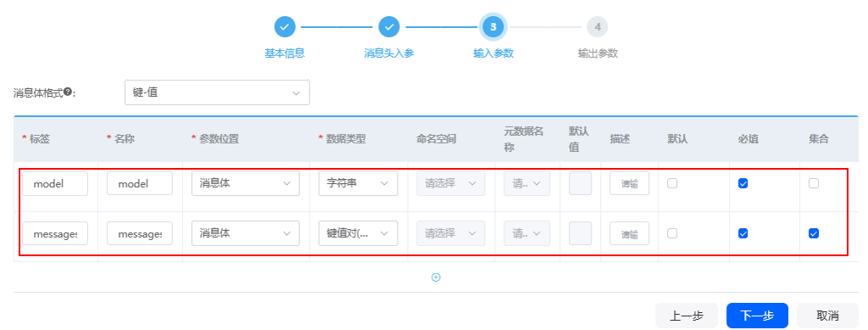Open 元数据名称 dropdown in messages row

pyautogui.click(x=527, y=233)
